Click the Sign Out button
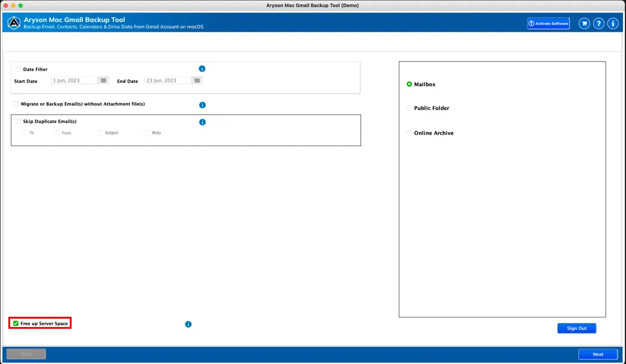 click(576, 328)
